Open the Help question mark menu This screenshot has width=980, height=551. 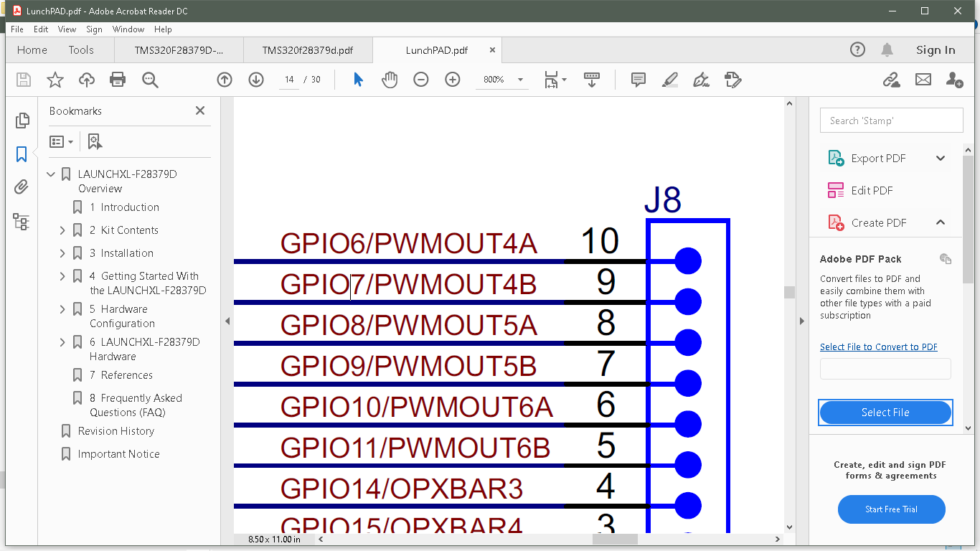point(857,50)
